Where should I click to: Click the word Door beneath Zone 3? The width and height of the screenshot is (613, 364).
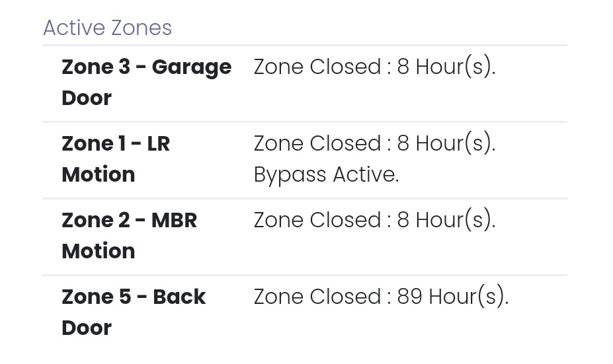tap(87, 98)
